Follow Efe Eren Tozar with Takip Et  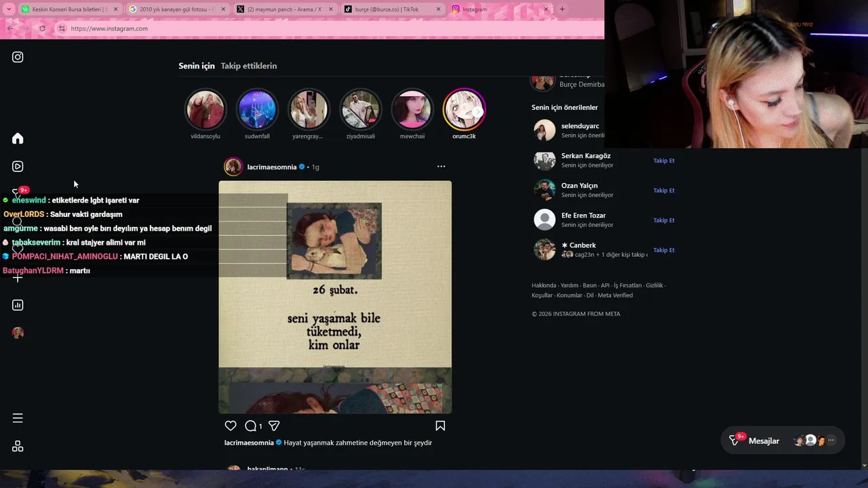[663, 220]
